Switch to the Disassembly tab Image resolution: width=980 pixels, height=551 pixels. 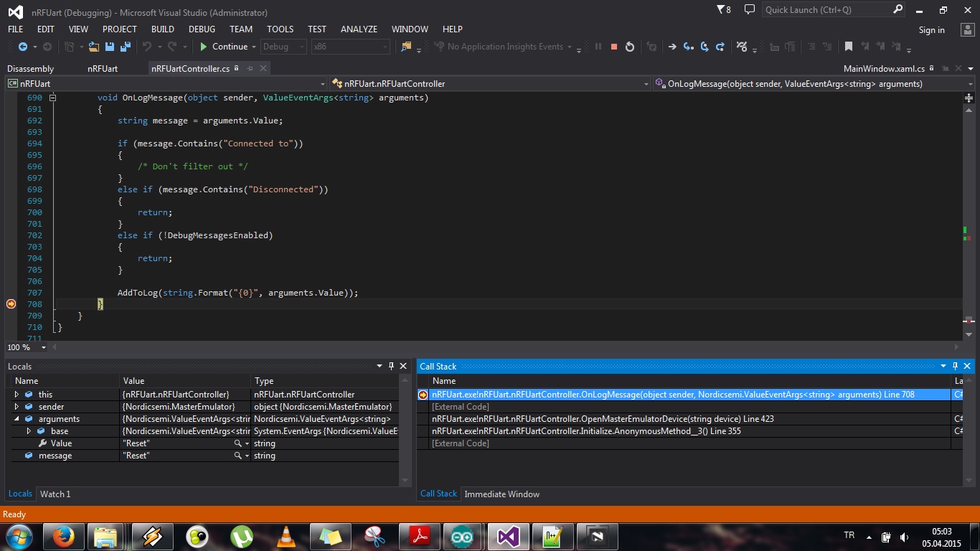[x=31, y=69]
